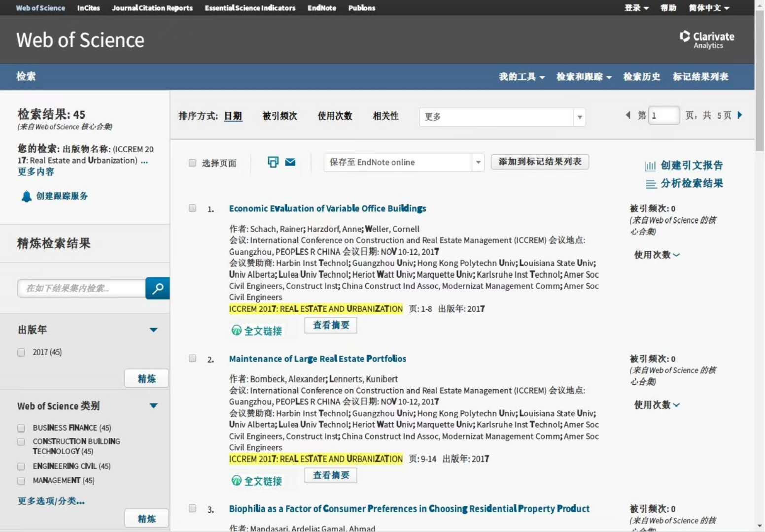Expand 使用次数 for result 2
The height and width of the screenshot is (532, 765).
coord(657,405)
